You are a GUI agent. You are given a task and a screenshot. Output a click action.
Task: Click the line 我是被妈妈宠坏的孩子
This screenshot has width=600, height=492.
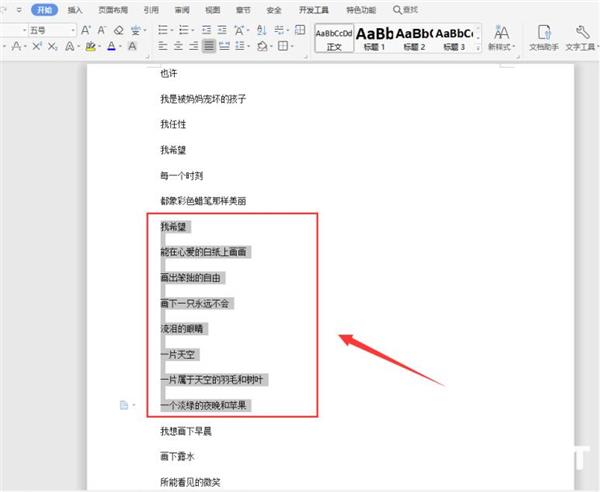coord(203,99)
